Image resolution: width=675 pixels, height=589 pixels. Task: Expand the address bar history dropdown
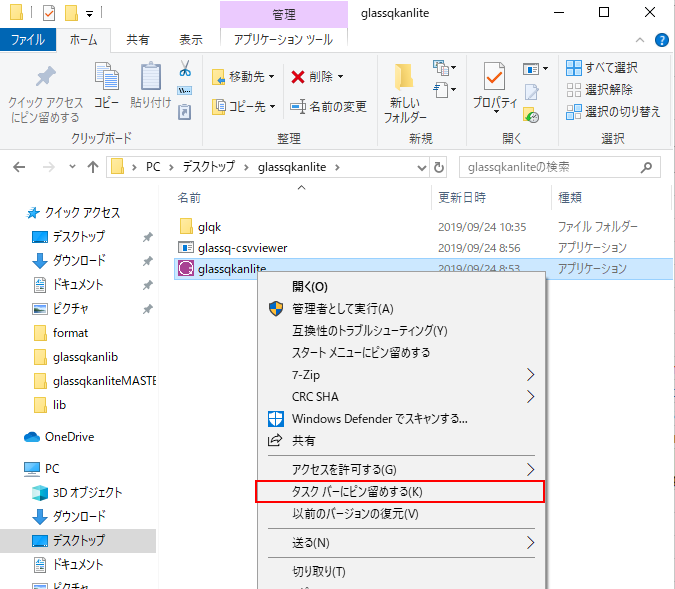[422, 167]
